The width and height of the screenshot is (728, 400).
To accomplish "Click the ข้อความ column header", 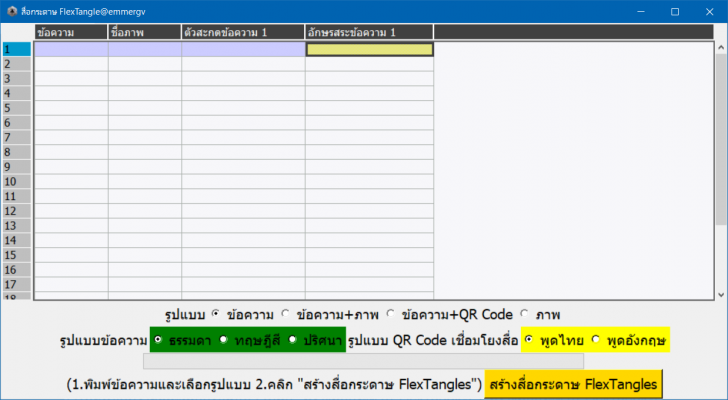I will 71,32.
